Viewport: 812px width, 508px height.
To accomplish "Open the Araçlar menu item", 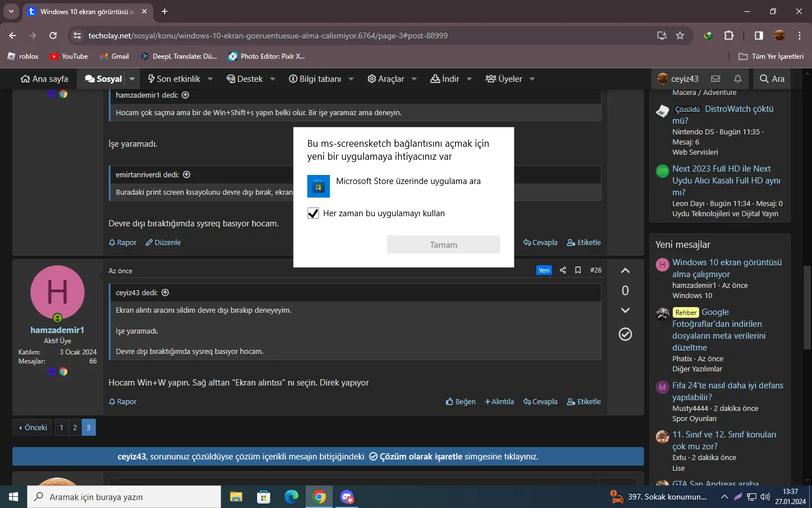I will point(386,79).
